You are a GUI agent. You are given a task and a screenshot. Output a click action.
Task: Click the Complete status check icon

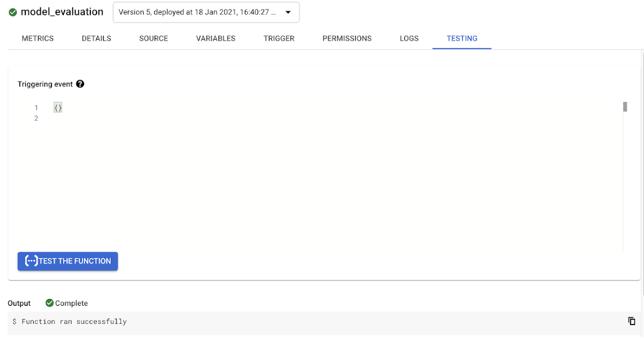(x=49, y=303)
